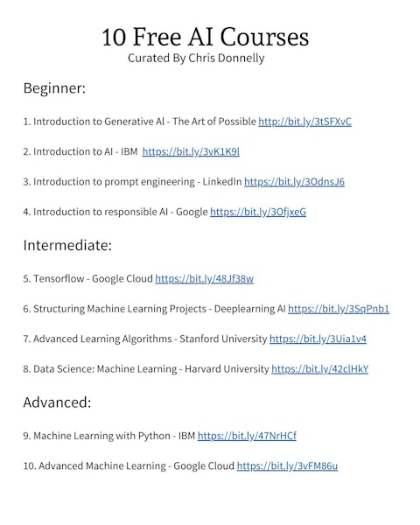
Task: Open Harvard Data Science Machine Learning link
Action: pos(319,369)
